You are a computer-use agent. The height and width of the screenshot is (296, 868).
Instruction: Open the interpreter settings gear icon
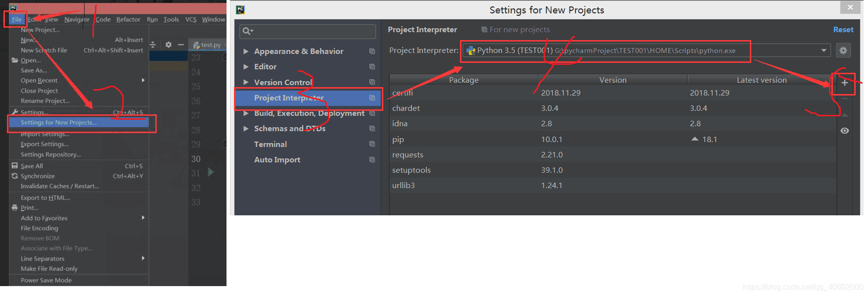(843, 50)
